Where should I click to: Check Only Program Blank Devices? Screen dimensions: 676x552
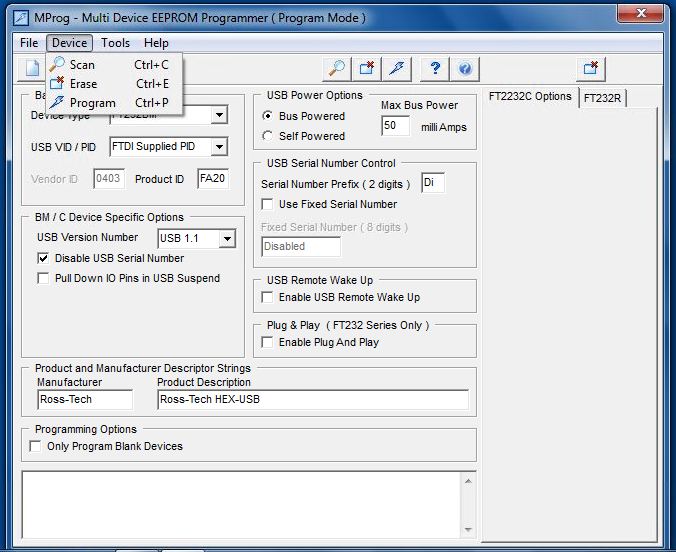pyautogui.click(x=35, y=446)
